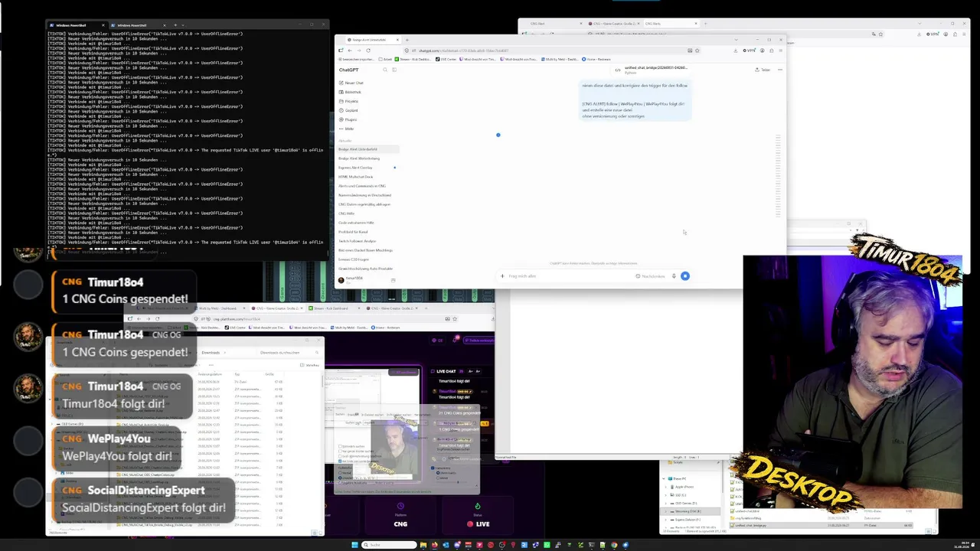Select the 'Bridge Alert Unterdefekt' browser tab

(372, 40)
